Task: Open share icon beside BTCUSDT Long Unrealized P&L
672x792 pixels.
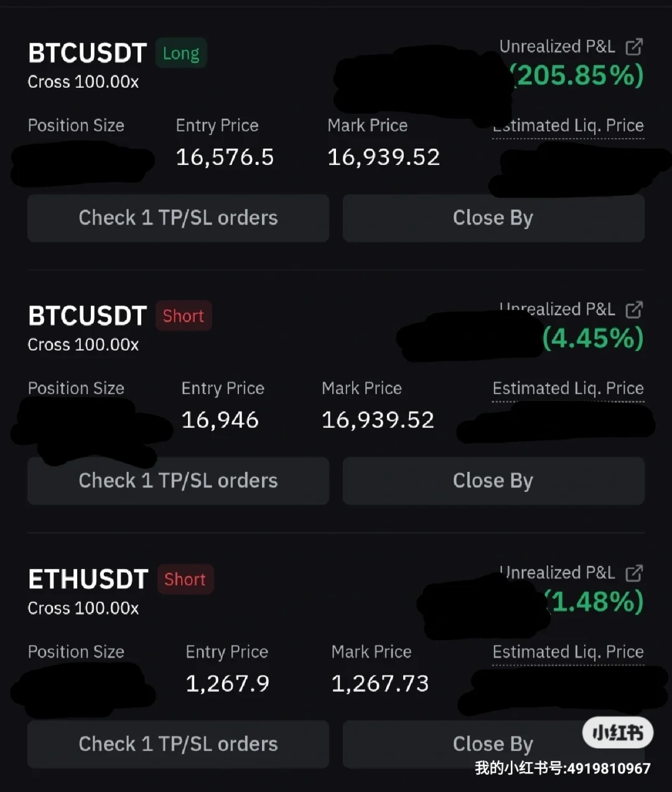Action: click(633, 47)
